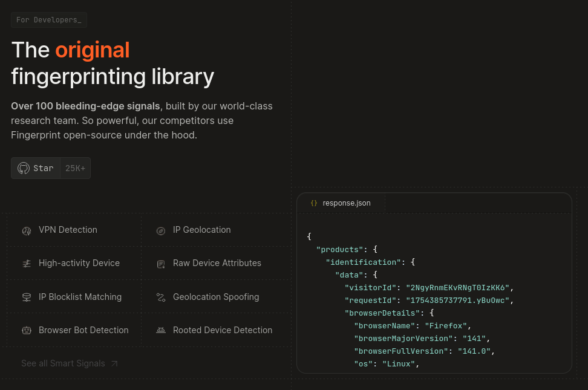Click the browserFullVersion value "141.0"

[474, 351]
